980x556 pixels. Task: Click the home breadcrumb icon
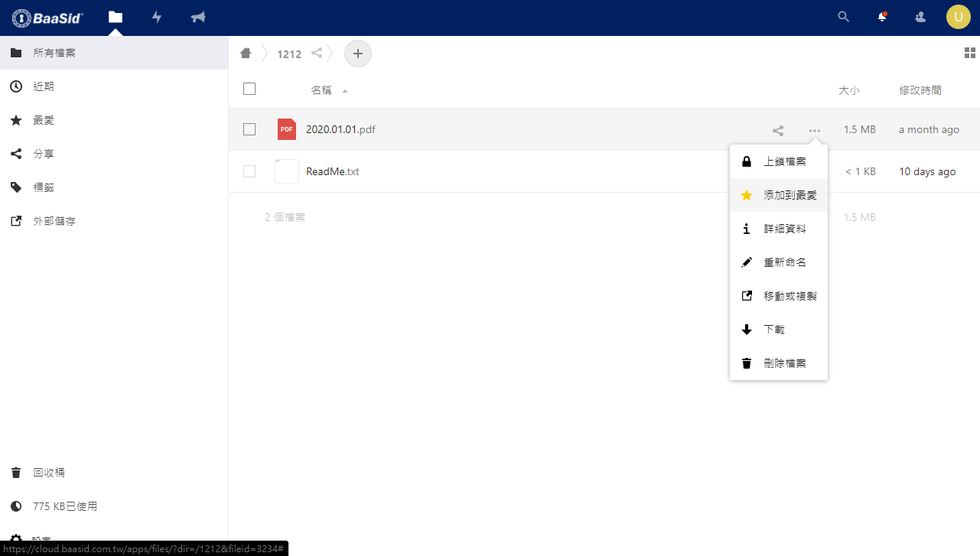pos(246,54)
